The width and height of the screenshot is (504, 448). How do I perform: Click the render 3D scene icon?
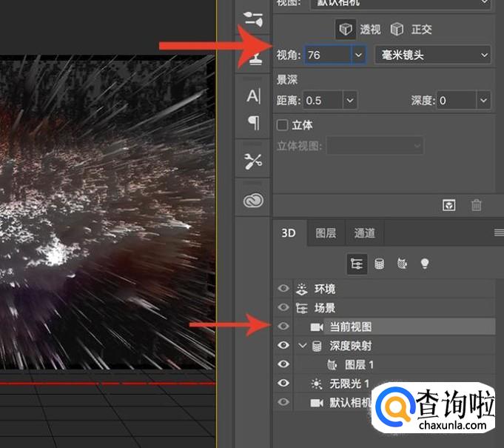click(x=448, y=205)
